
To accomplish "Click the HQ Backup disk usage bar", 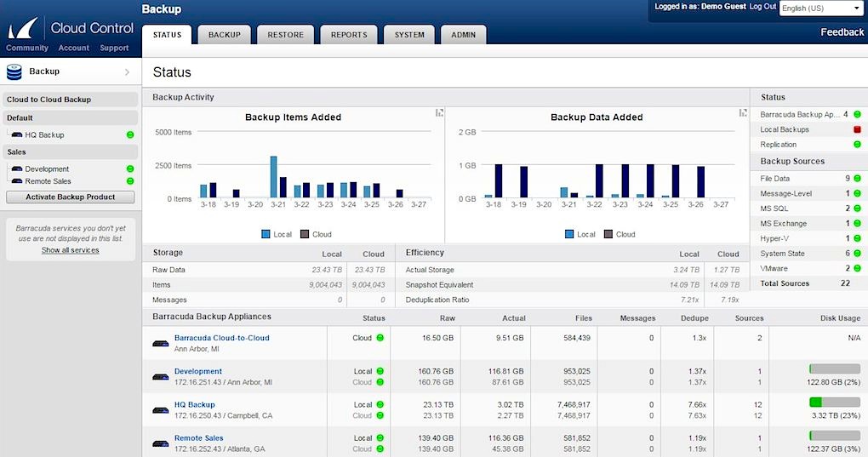I will (x=834, y=402).
